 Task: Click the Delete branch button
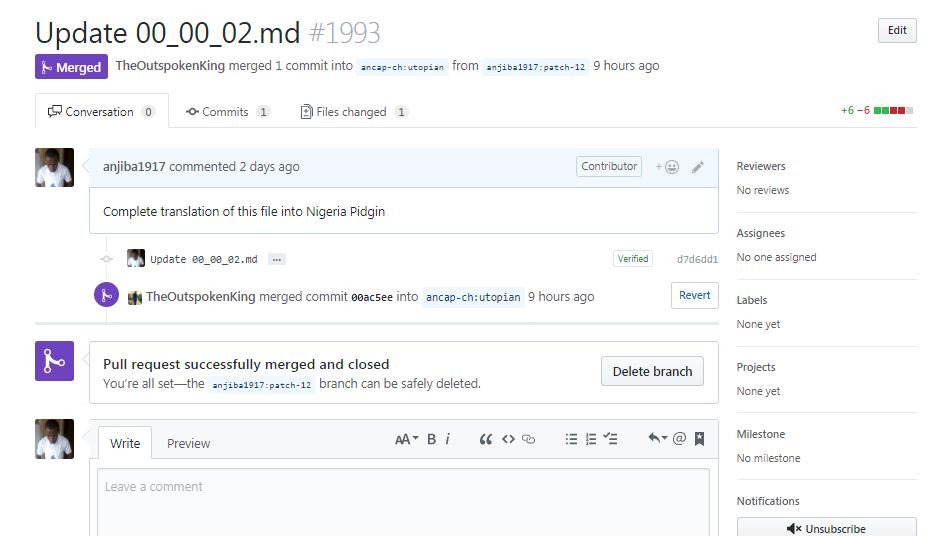tap(652, 371)
